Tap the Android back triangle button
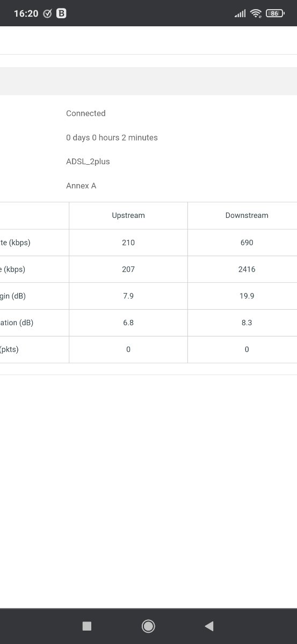Image resolution: width=297 pixels, height=644 pixels. pyautogui.click(x=209, y=626)
